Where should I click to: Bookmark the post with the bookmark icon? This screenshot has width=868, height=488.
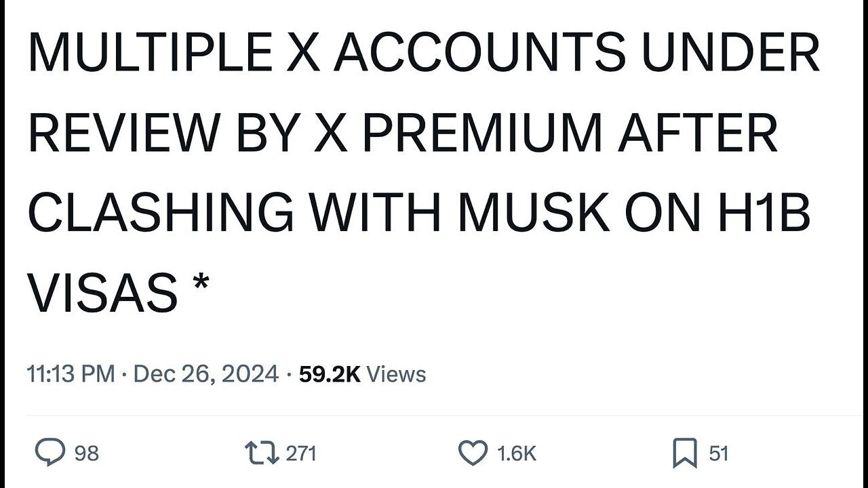pyautogui.click(x=685, y=453)
